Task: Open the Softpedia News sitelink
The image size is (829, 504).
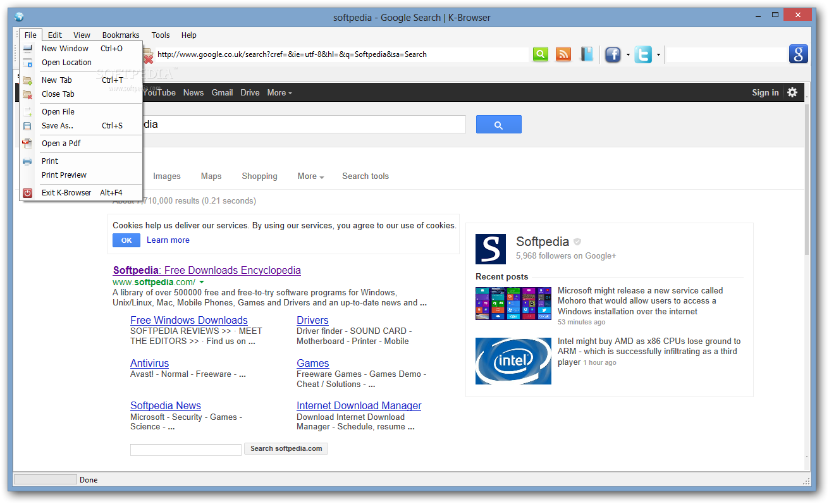Action: click(166, 406)
